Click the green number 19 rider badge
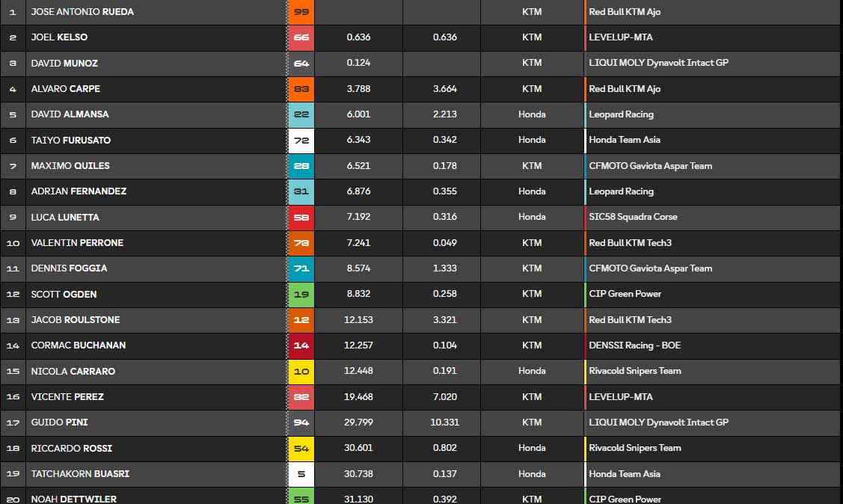 [x=301, y=295]
